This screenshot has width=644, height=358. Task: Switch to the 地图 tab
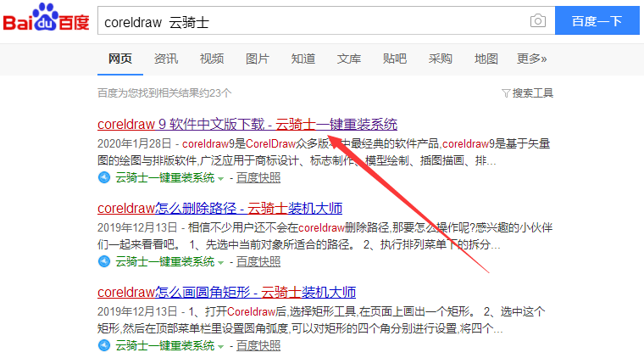click(486, 59)
